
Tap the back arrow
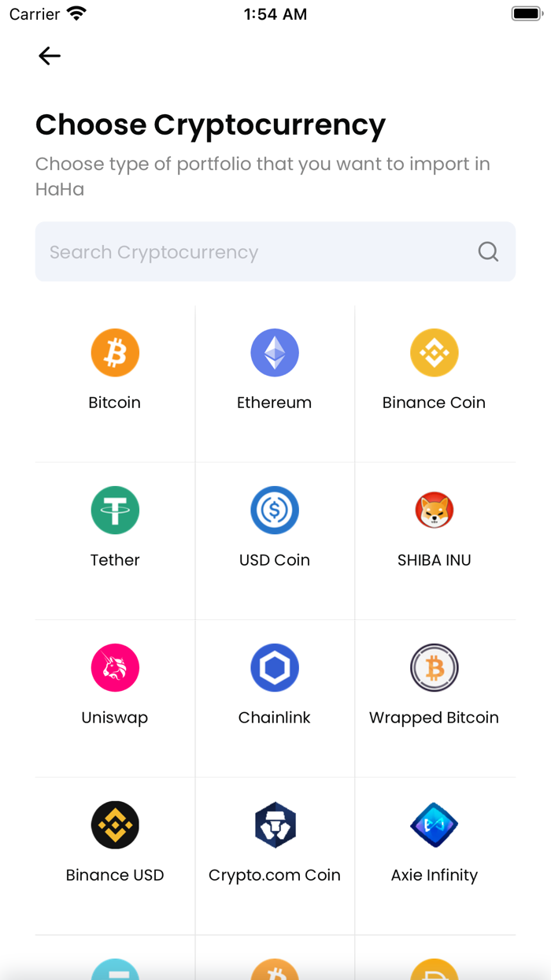(49, 55)
